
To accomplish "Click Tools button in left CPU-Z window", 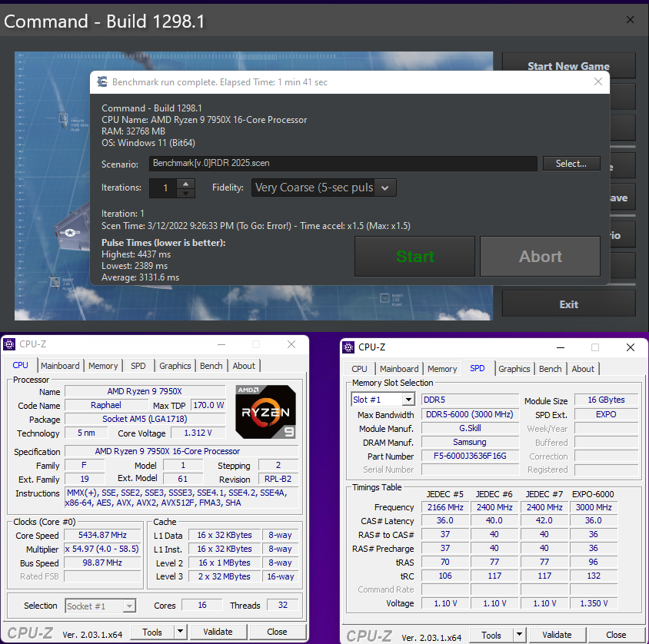I will point(152,632).
